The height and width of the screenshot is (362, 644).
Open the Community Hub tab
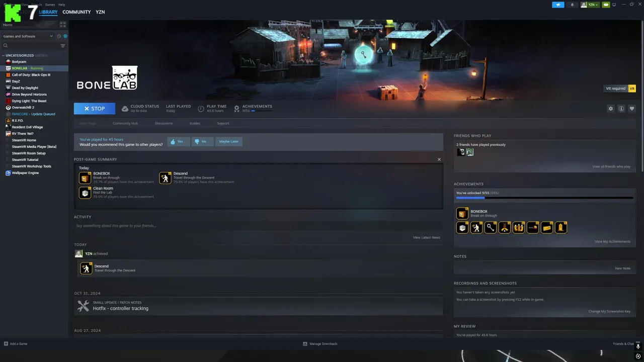pyautogui.click(x=125, y=123)
